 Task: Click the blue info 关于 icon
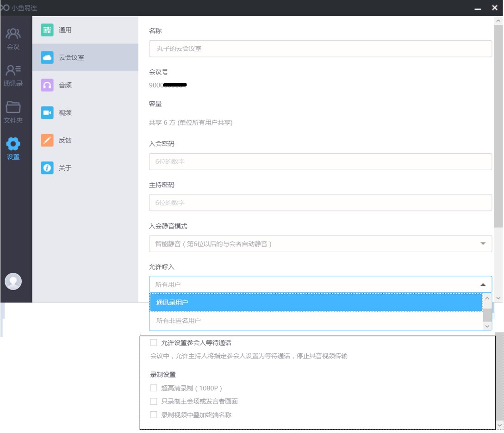[x=47, y=167]
